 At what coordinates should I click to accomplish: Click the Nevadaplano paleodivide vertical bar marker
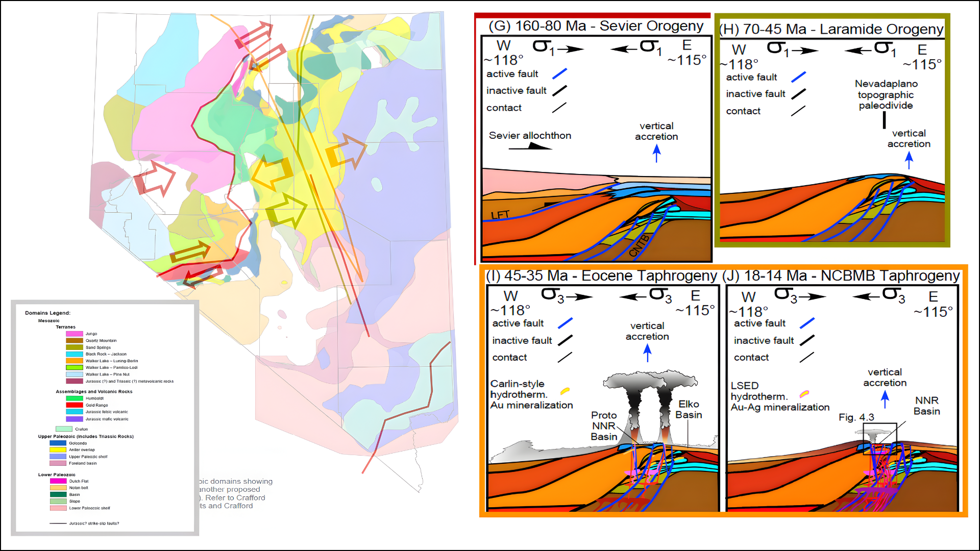(x=884, y=120)
